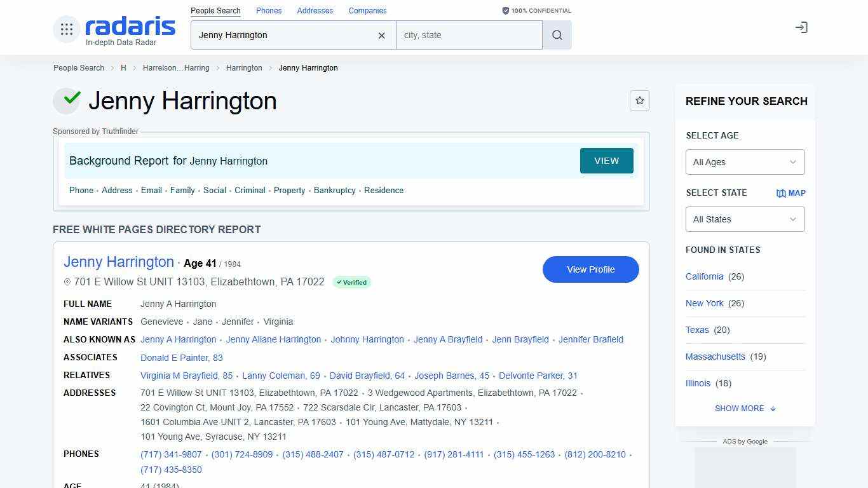Click the Verified badge next to the address
The image size is (868, 488).
(x=351, y=282)
